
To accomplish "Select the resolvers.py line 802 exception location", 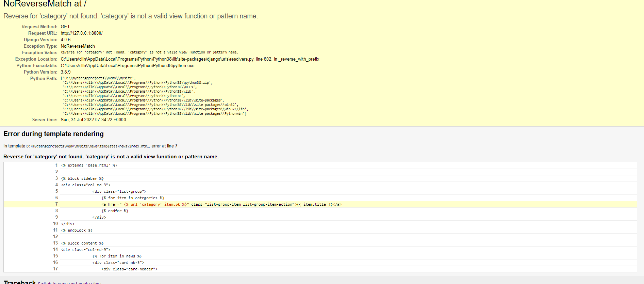I will (x=190, y=59).
